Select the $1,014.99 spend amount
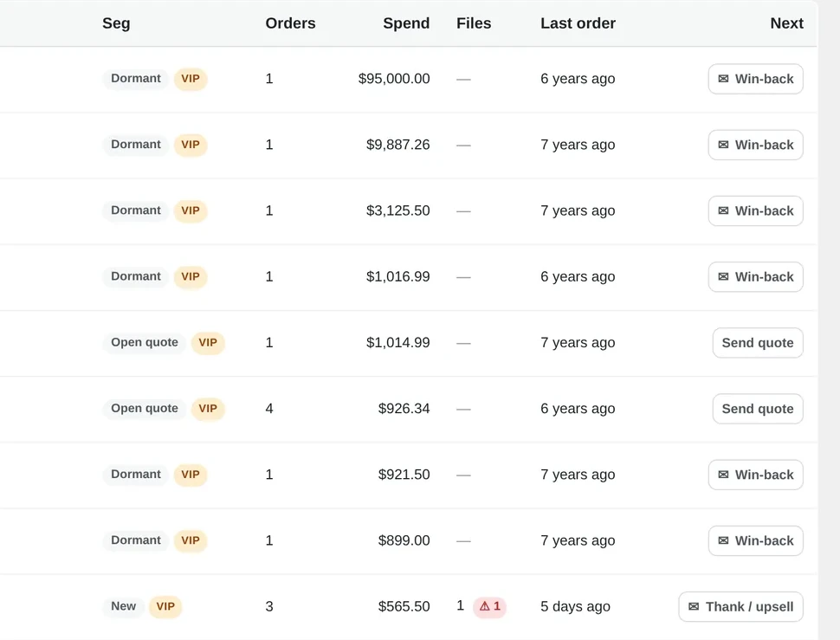 tap(398, 342)
